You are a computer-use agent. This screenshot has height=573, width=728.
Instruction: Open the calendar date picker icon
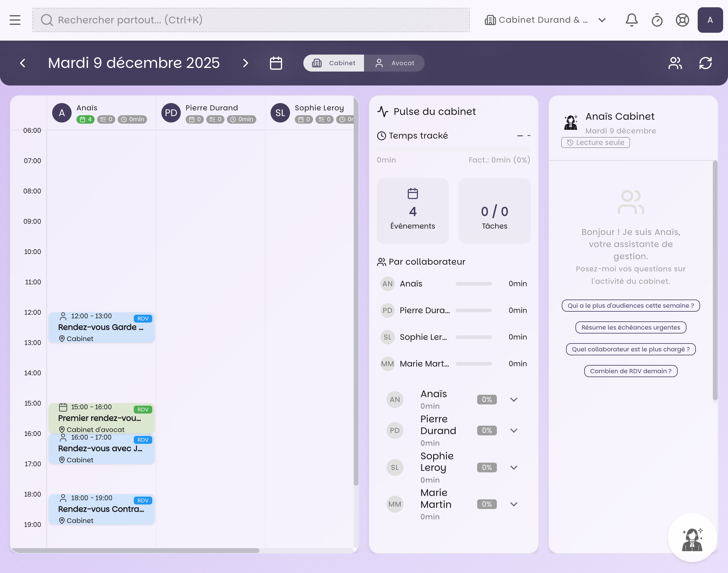point(275,63)
